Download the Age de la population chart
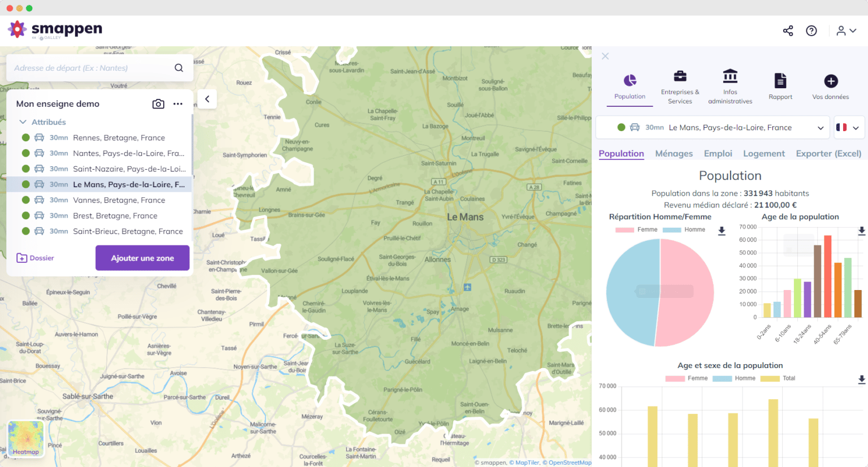868x467 pixels. point(861,231)
